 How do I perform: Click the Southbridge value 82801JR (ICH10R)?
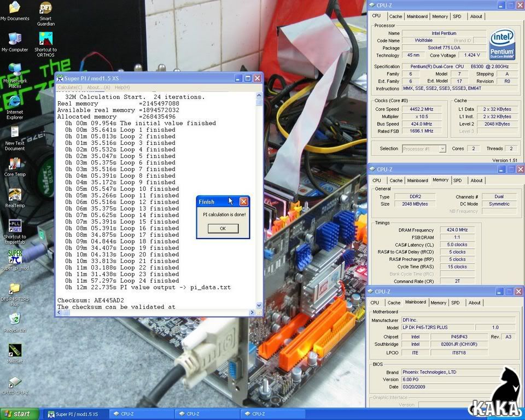coord(459,345)
